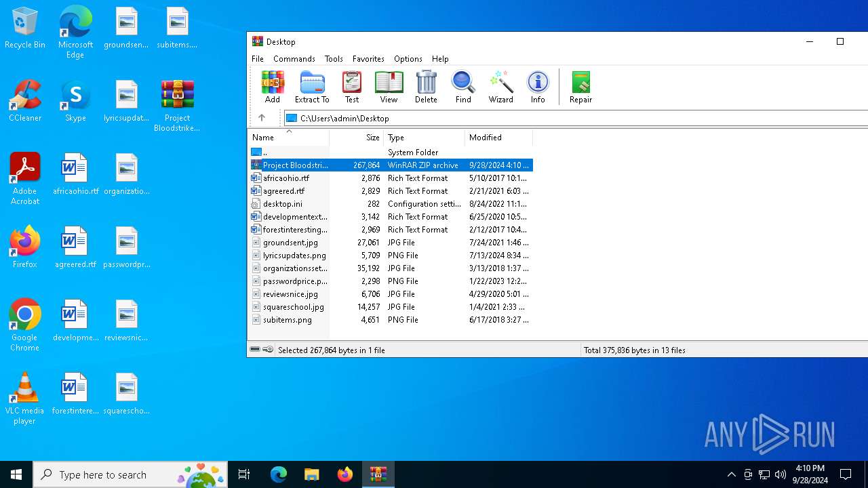The width and height of the screenshot is (868, 488).
Task: Open the Options menu
Action: 408,59
